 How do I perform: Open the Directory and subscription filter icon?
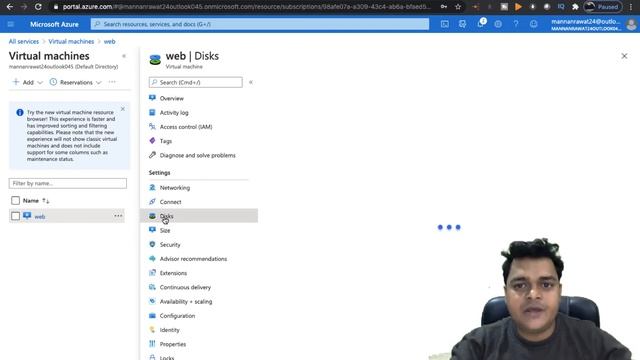click(x=462, y=24)
